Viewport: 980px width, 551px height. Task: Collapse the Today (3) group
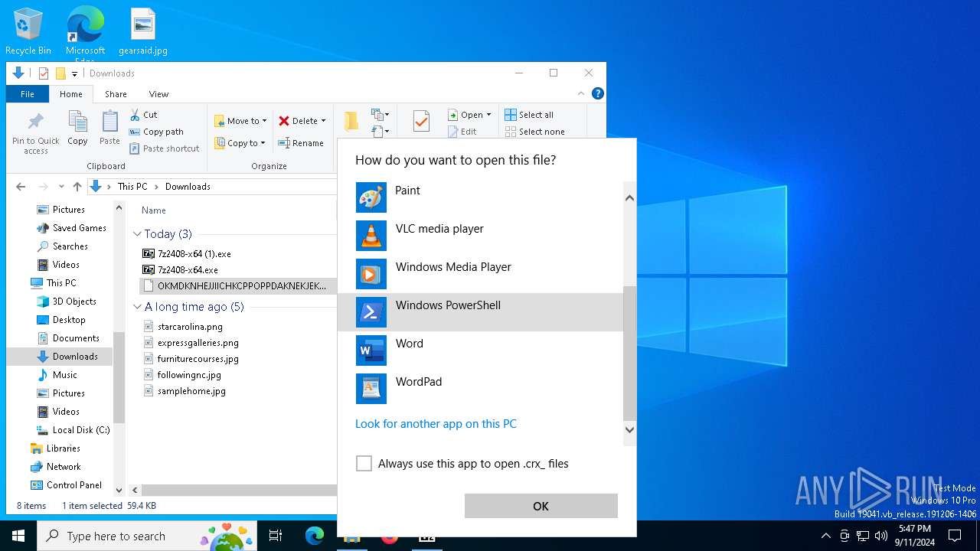(137, 234)
